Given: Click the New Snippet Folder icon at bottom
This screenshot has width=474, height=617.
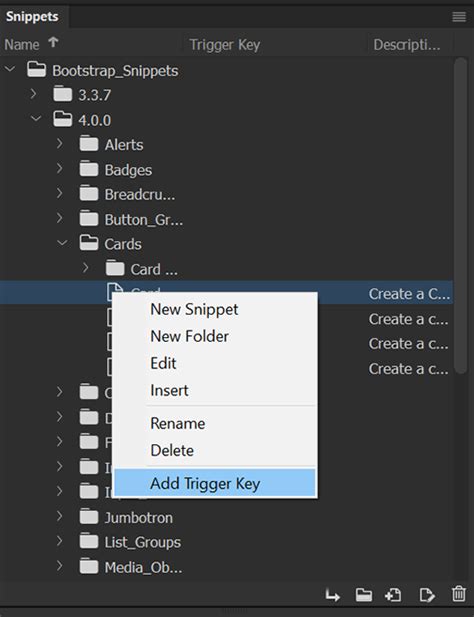Looking at the screenshot, I should [x=363, y=595].
